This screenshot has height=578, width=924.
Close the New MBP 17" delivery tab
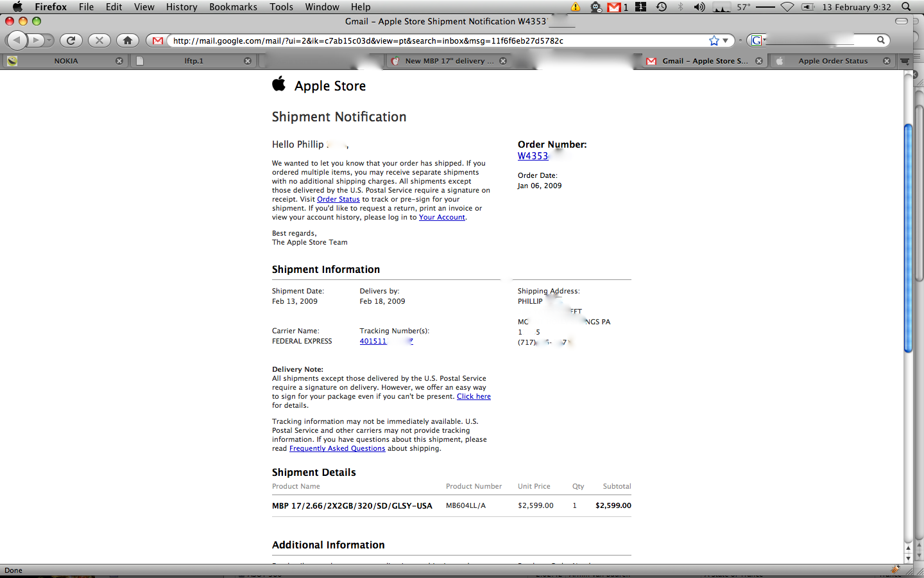[x=503, y=61]
